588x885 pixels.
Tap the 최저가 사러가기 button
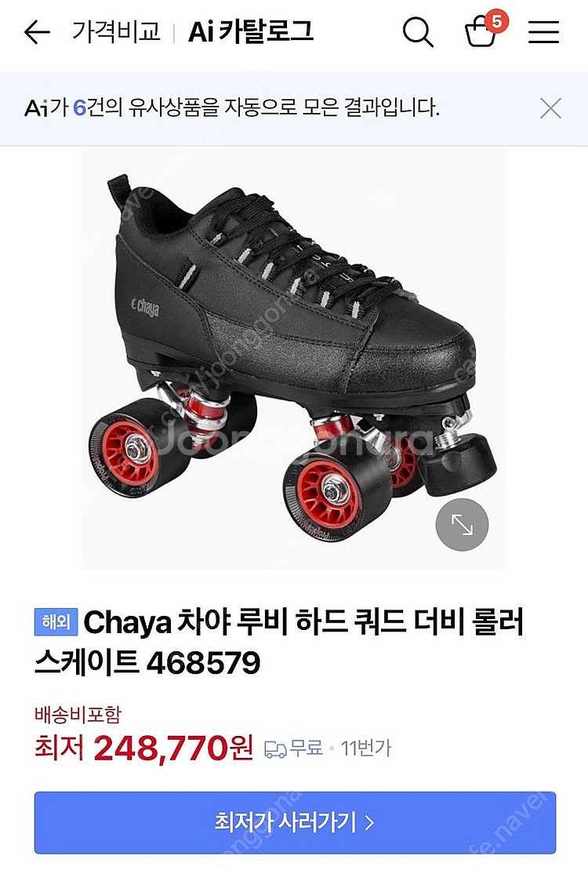295,822
